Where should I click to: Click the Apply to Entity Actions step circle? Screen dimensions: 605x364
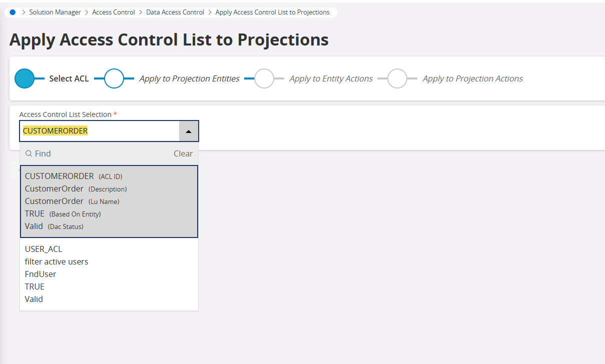(264, 78)
